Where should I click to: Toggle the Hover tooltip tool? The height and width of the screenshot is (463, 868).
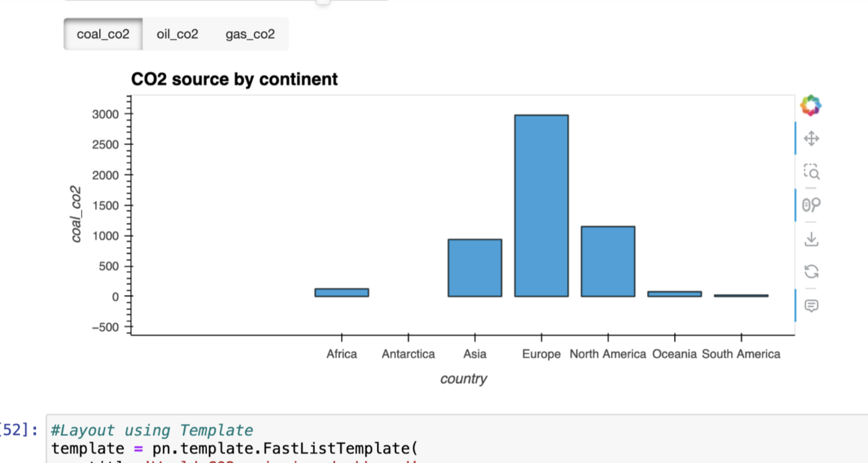point(811,305)
